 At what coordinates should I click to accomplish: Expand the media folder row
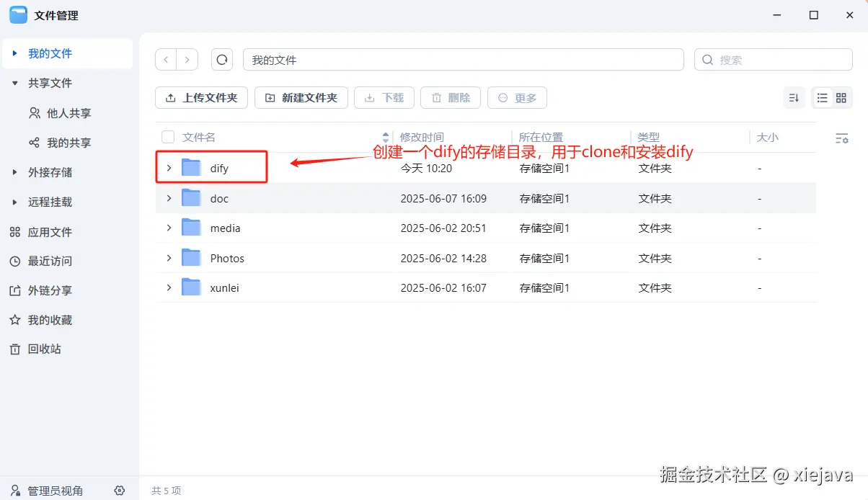[169, 228]
